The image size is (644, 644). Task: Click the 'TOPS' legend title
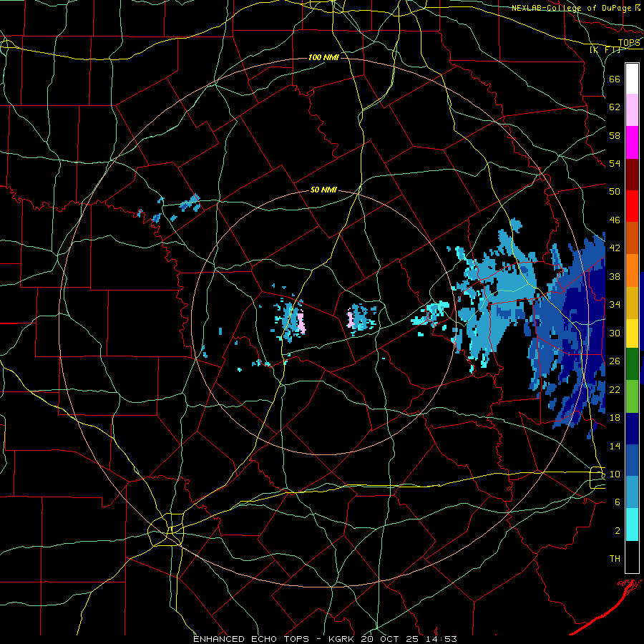pos(629,43)
